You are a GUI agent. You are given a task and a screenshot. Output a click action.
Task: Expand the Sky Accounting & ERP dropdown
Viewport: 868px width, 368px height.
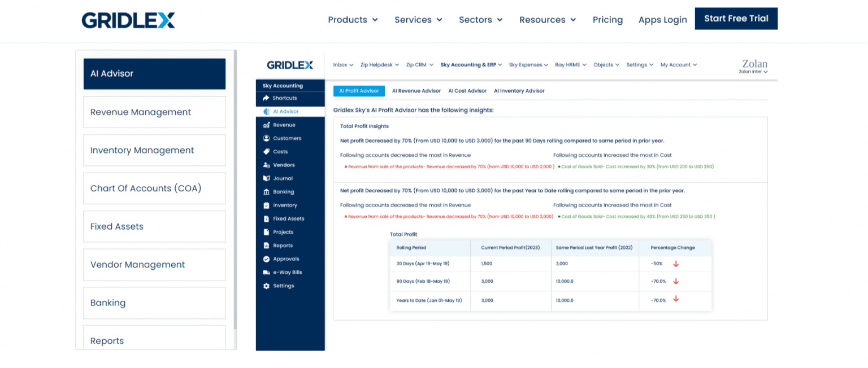[x=471, y=64]
